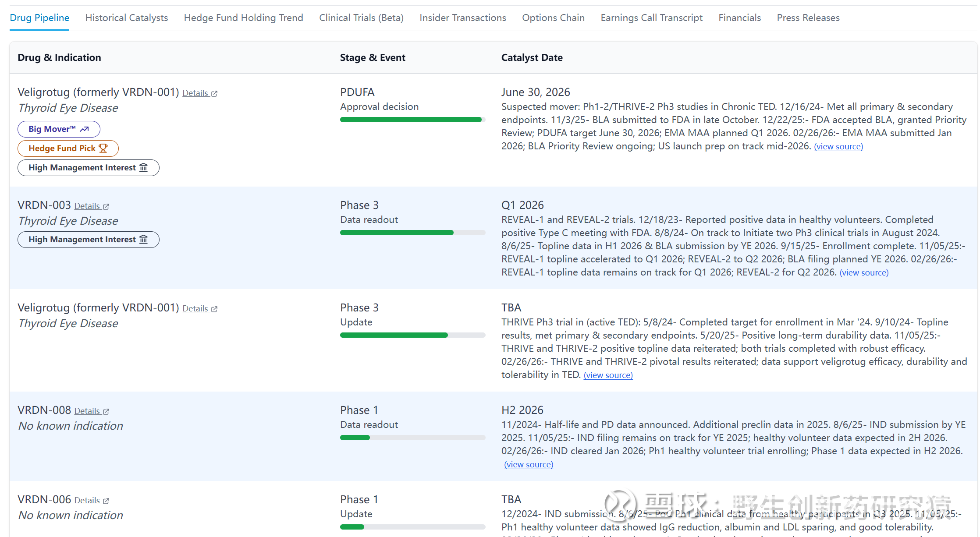Viewport: 980px width, 537px height.
Task: Open view source link for VRDN-003 Q1 2026
Action: tap(863, 273)
